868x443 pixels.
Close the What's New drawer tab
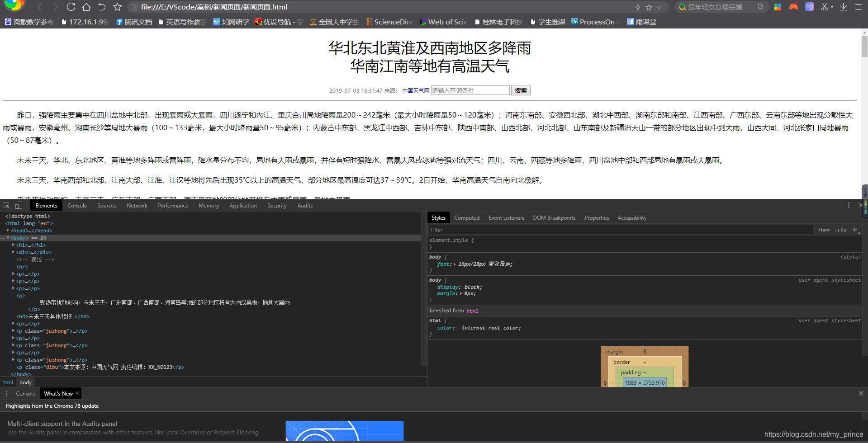pos(77,393)
